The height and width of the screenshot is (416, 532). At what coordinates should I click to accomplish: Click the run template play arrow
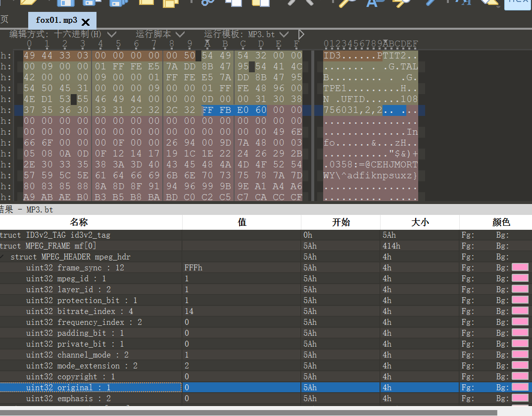pos(301,34)
